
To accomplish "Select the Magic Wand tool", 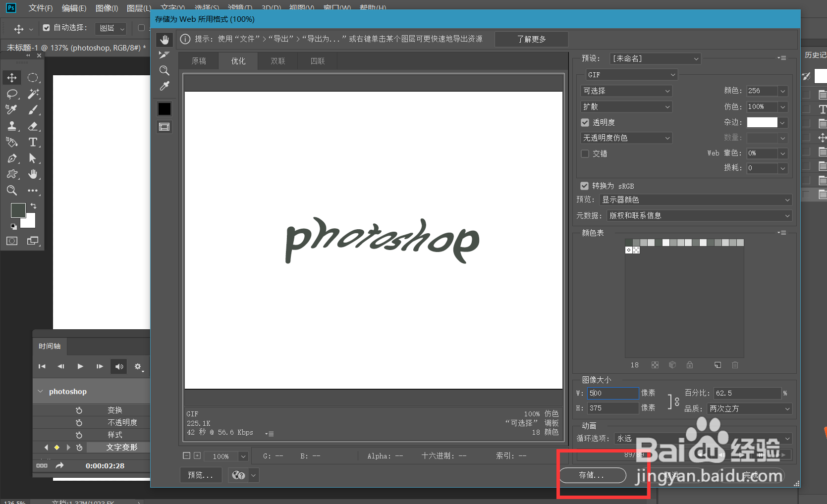I will tap(33, 94).
